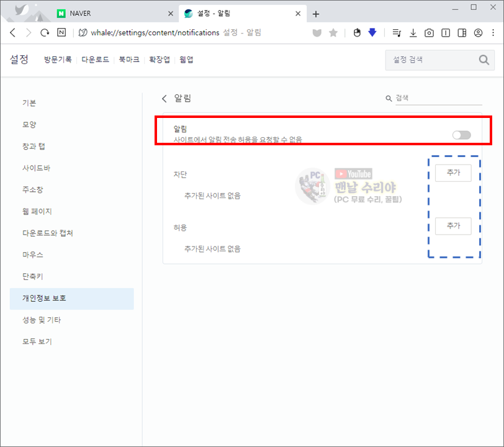
Task: Open the user profile icon
Action: (x=478, y=33)
